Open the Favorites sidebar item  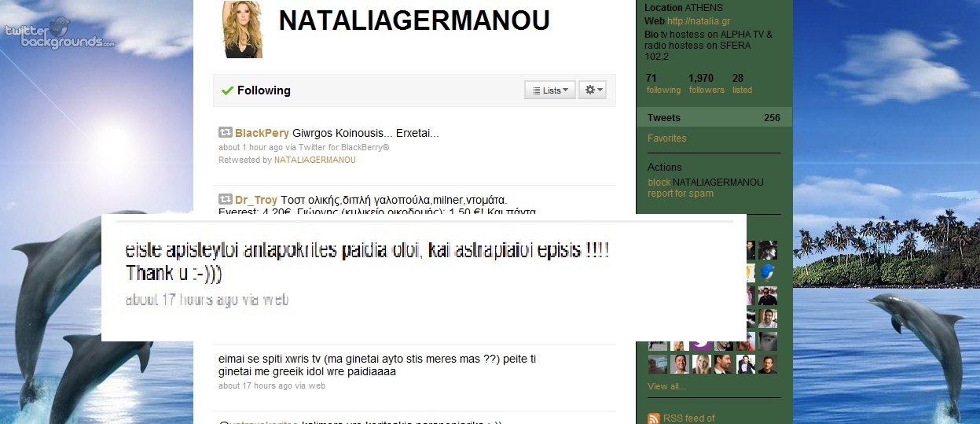(666, 138)
